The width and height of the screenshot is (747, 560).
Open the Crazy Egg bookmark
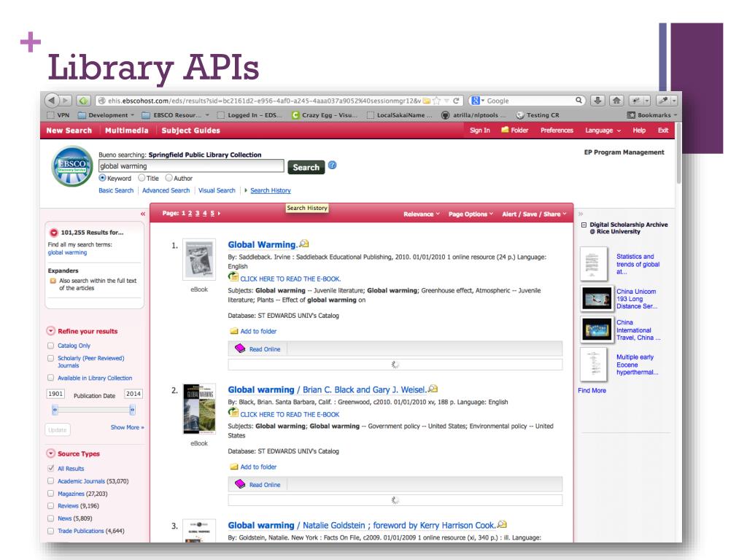click(x=325, y=114)
